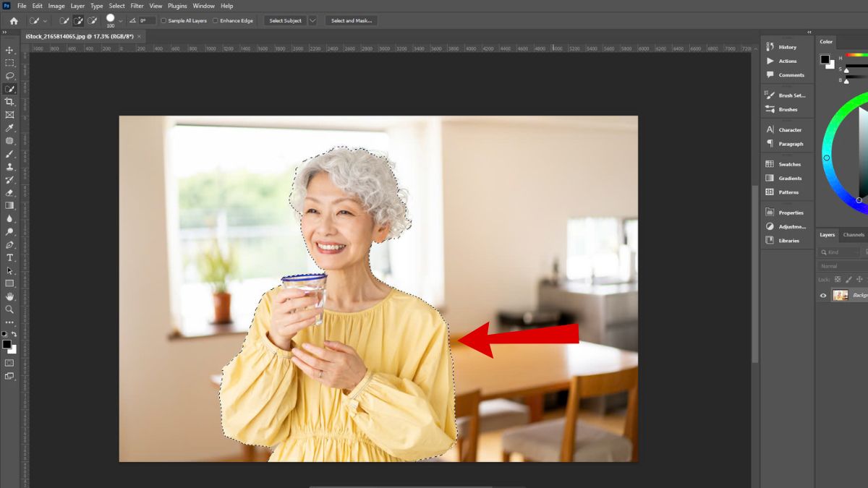The height and width of the screenshot is (488, 868).
Task: Choose Subtract from Selection mode
Action: pyautogui.click(x=92, y=21)
